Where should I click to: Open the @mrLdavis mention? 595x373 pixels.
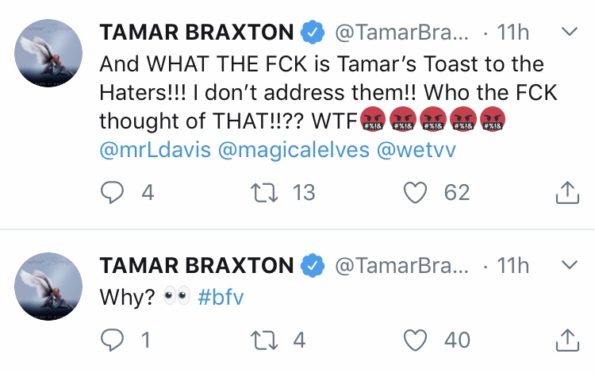(x=155, y=150)
